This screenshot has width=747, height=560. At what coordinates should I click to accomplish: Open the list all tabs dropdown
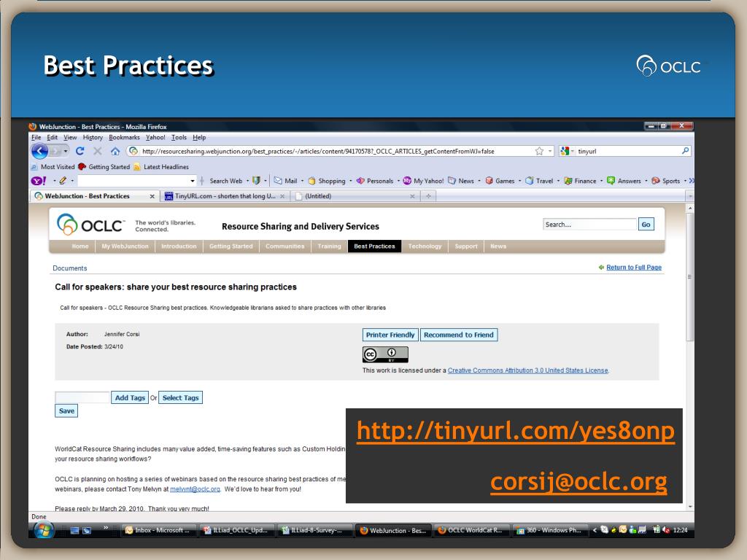tap(689, 195)
